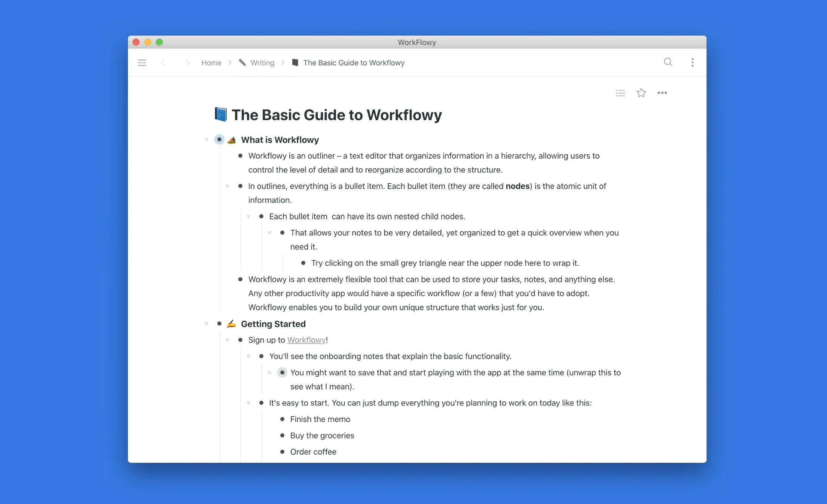This screenshot has width=827, height=504.
Task: Collapse the What is Workflowy section
Action: 207,140
